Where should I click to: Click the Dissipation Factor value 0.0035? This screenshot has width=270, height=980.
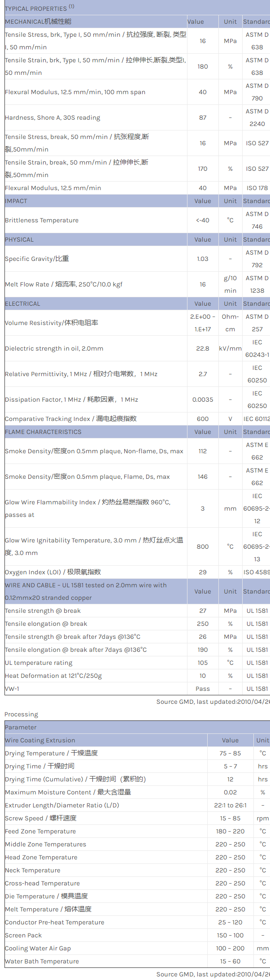click(203, 399)
